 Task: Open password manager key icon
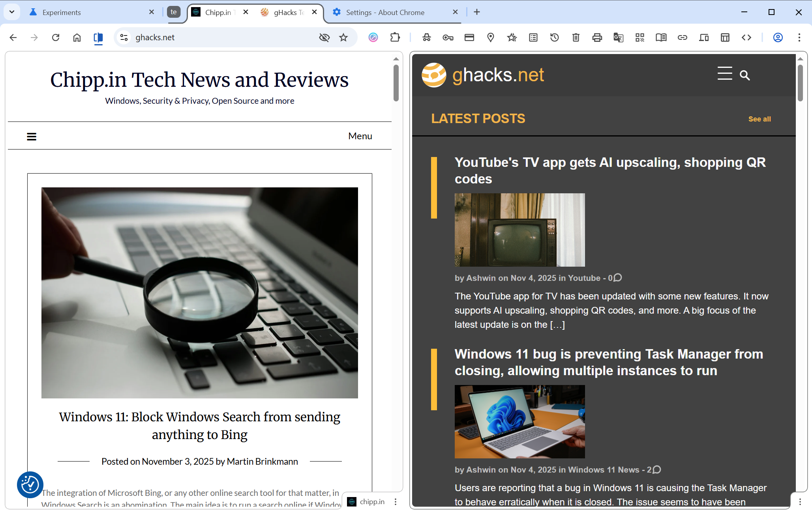click(x=448, y=37)
